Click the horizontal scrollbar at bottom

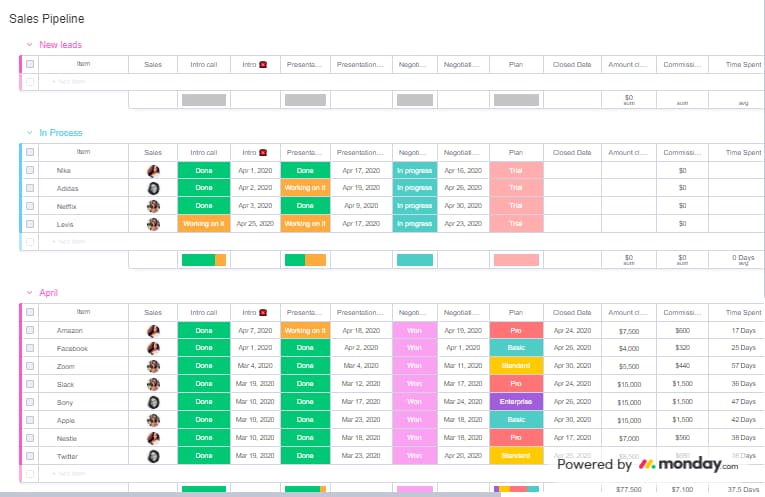pyautogui.click(x=250, y=495)
